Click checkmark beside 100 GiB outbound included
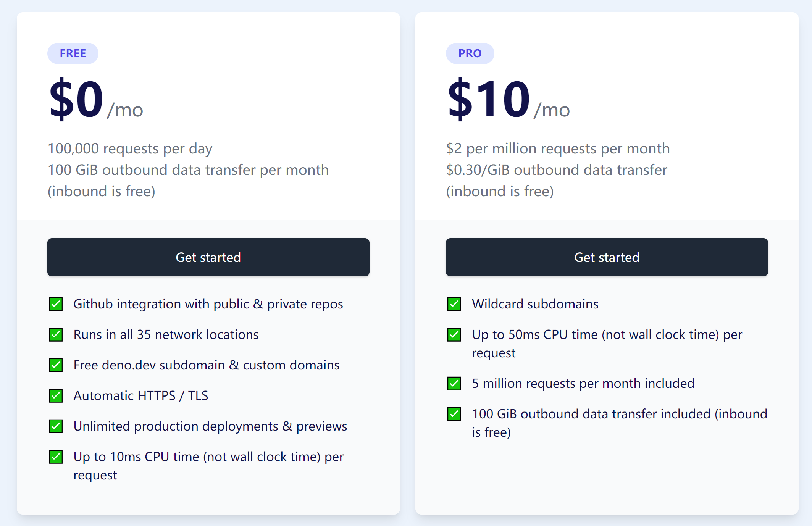The width and height of the screenshot is (812, 526). [454, 414]
